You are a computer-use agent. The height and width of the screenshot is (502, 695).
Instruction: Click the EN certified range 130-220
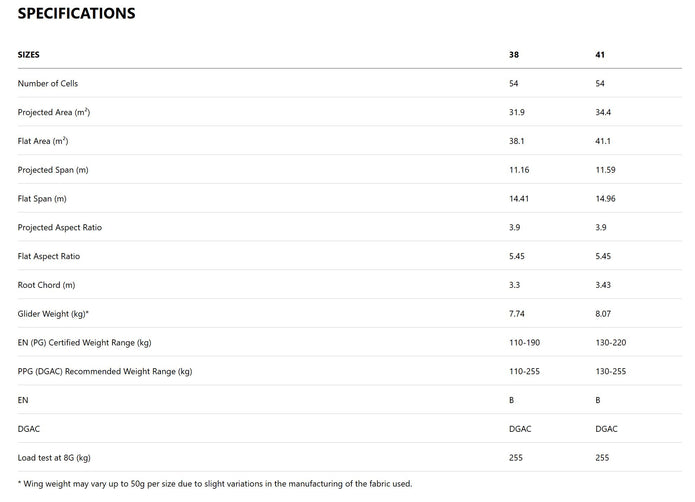[x=611, y=343]
